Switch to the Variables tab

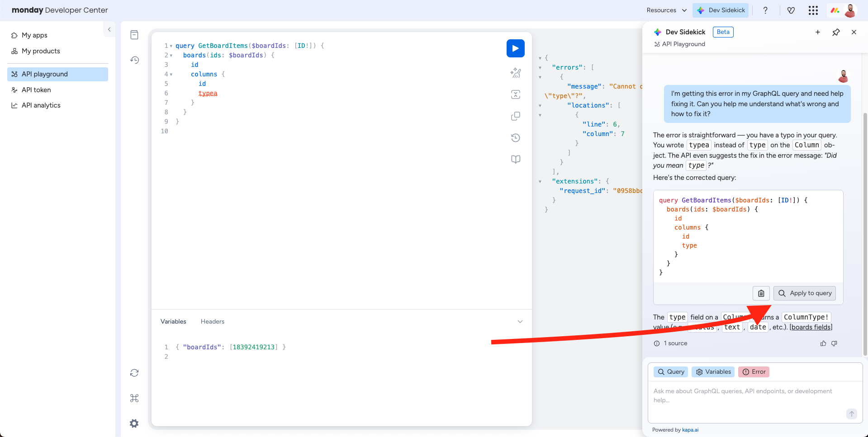[x=173, y=322]
